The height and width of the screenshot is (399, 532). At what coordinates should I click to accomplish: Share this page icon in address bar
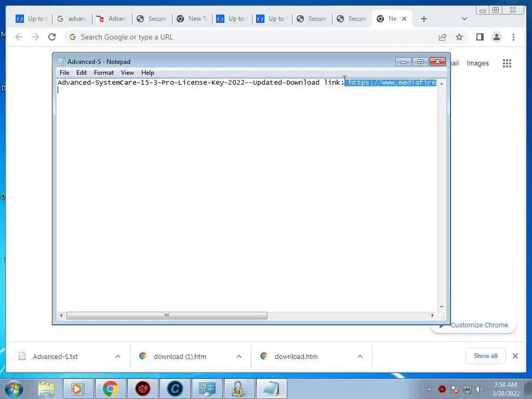click(x=443, y=37)
